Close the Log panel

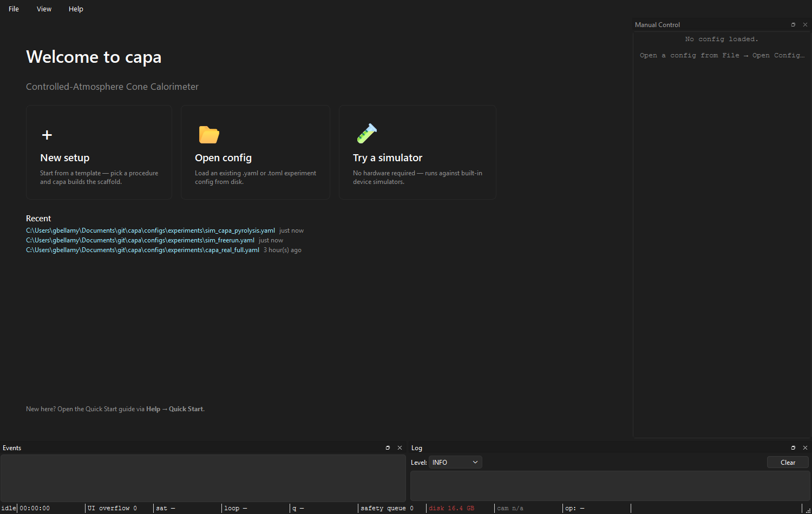[x=805, y=447]
